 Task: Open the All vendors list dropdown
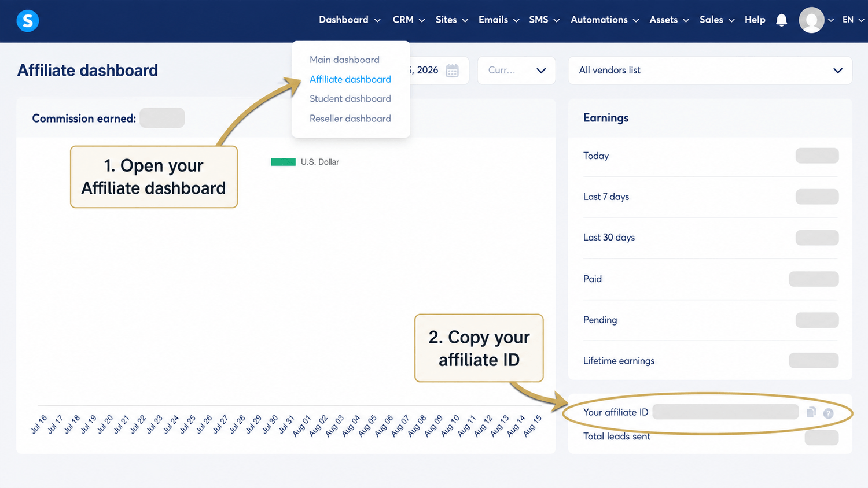click(x=710, y=71)
